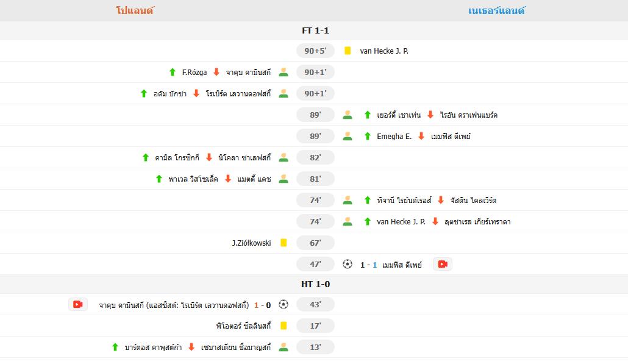The height and width of the screenshot is (364, 628).
Task: Click yellow card icon beside van Hecke J. P.
Action: 348,51
